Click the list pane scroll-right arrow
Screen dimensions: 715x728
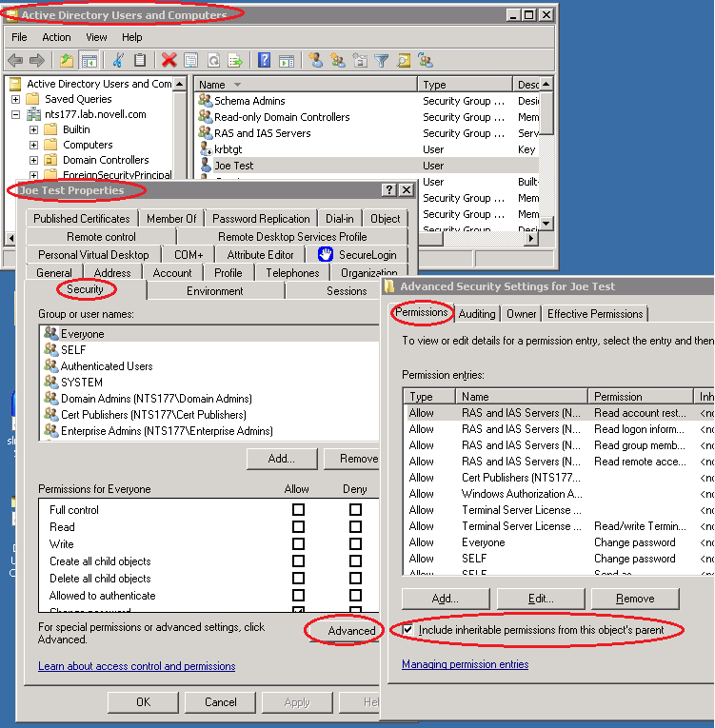(x=531, y=238)
